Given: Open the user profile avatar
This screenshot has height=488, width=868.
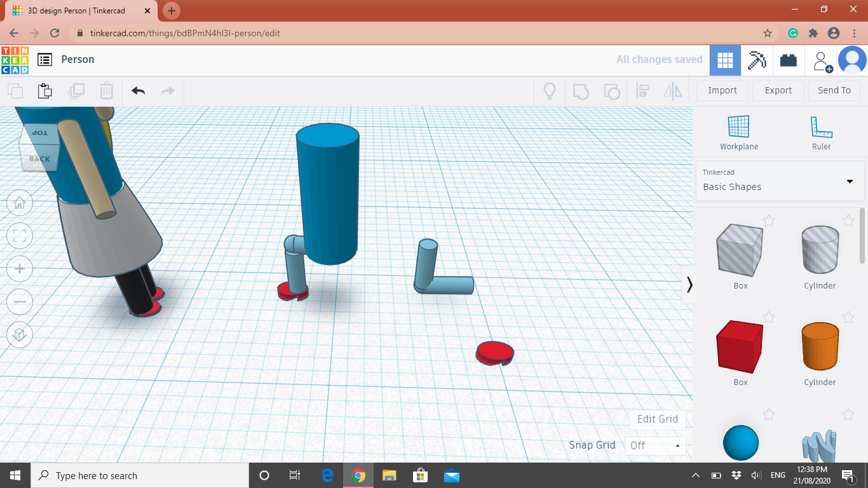Looking at the screenshot, I should coord(852,60).
